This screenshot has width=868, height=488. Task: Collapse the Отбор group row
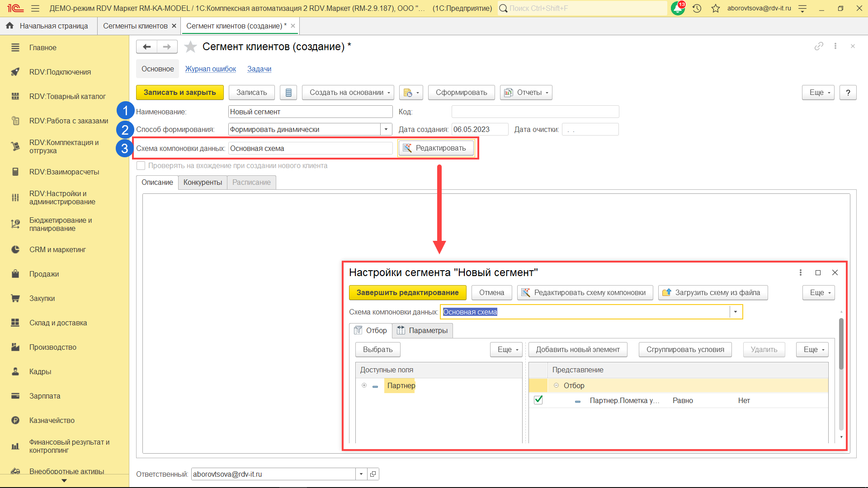[556, 385]
